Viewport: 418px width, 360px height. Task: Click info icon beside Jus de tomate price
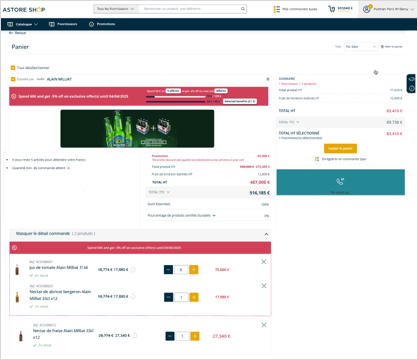(133, 270)
